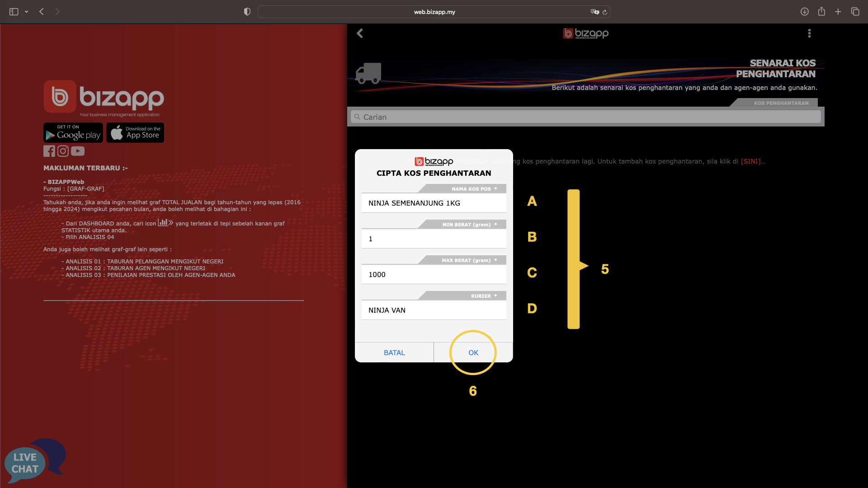The height and width of the screenshot is (488, 868).
Task: Edit the NAMA KOS POS field
Action: [x=434, y=203]
